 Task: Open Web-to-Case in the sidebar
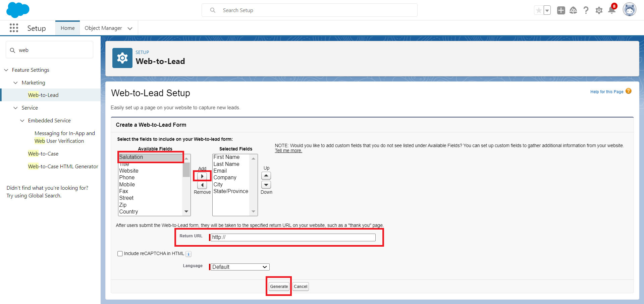(x=43, y=154)
